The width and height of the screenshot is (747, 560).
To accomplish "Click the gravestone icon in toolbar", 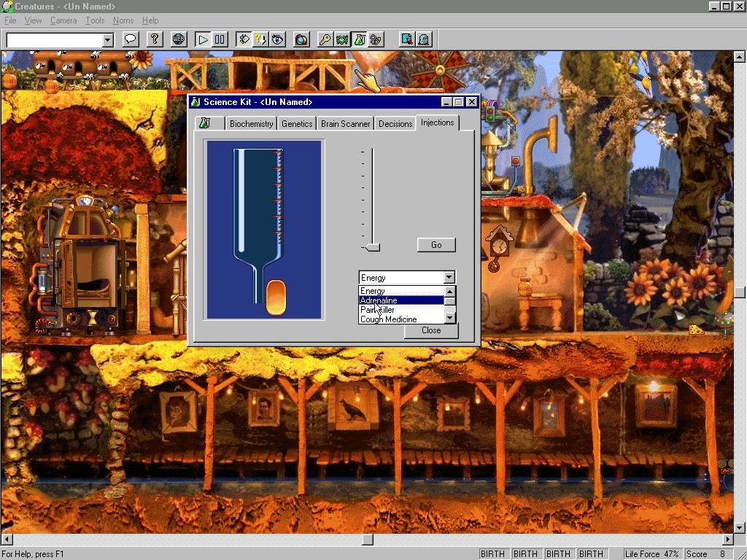I will pyautogui.click(x=424, y=39).
